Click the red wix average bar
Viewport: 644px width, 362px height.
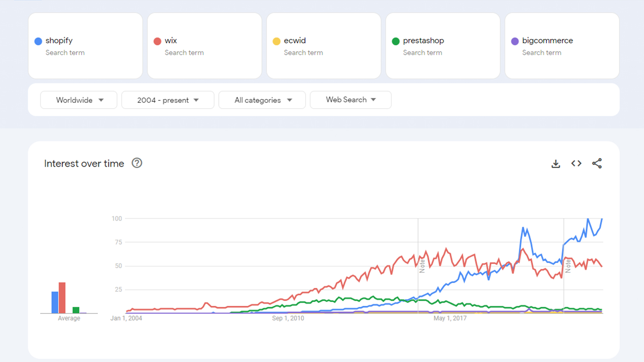pyautogui.click(x=62, y=298)
